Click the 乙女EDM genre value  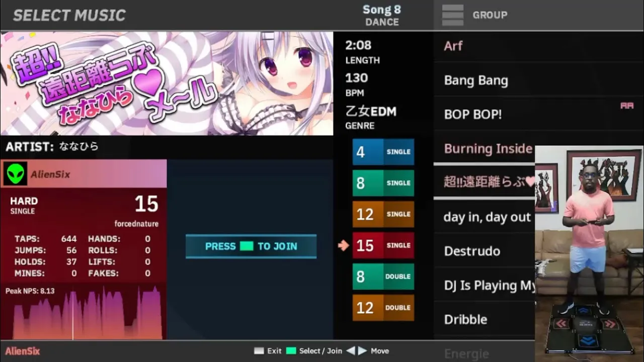371,111
